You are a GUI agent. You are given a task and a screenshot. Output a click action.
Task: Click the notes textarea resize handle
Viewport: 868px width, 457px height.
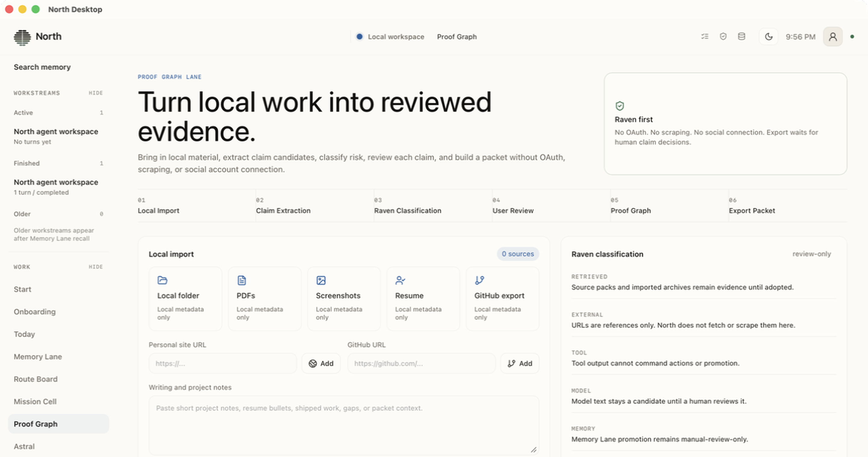click(533, 449)
